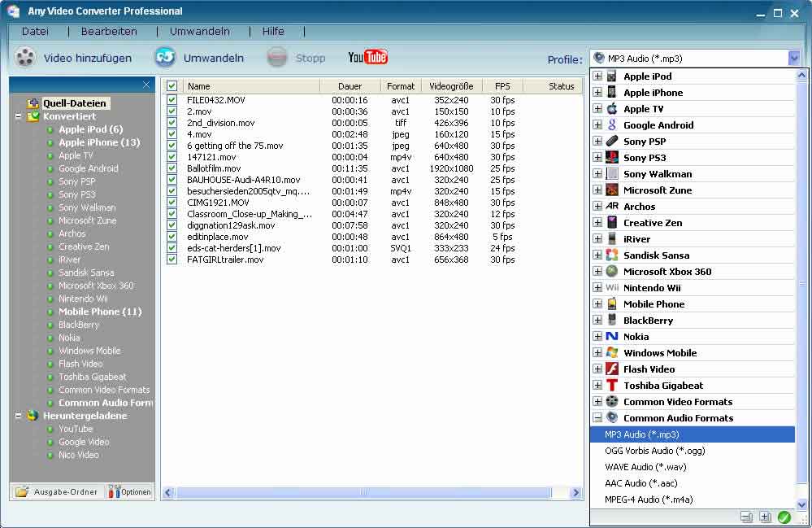
Task: Click the Sony PSP device icon
Action: click(612, 141)
